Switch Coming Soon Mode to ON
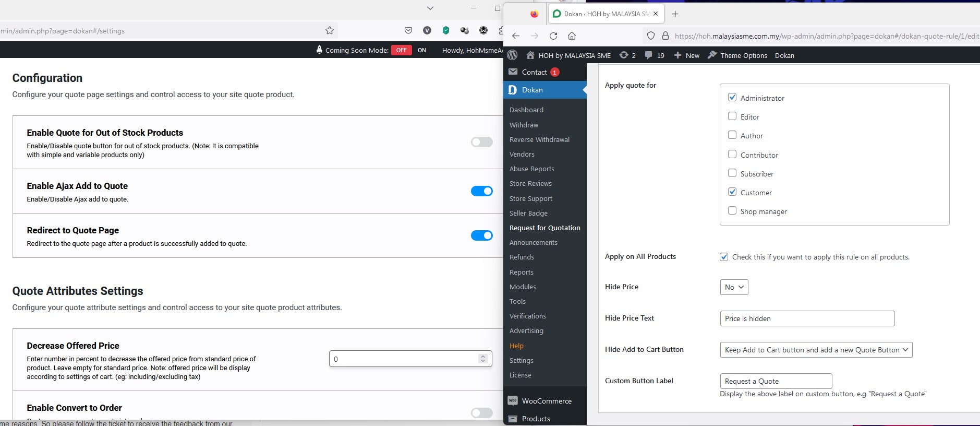The height and width of the screenshot is (426, 980). pyautogui.click(x=422, y=50)
